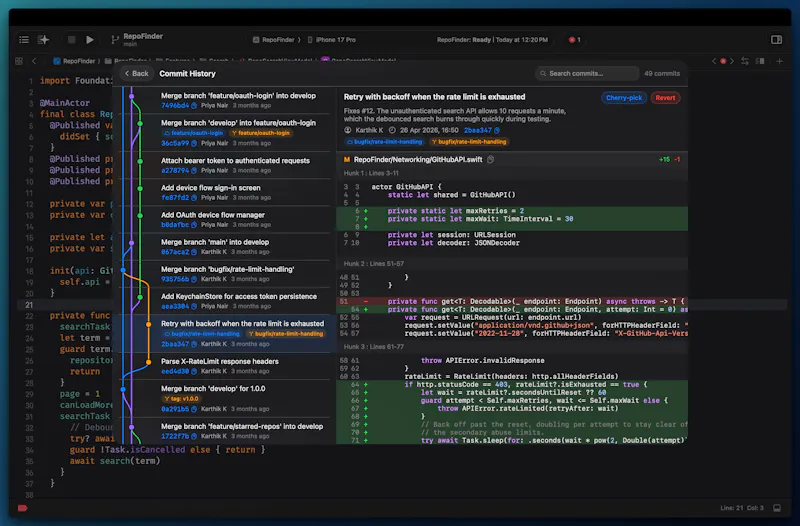
Task: Jump to next issue chevron in editor bar
Action: tap(732, 61)
